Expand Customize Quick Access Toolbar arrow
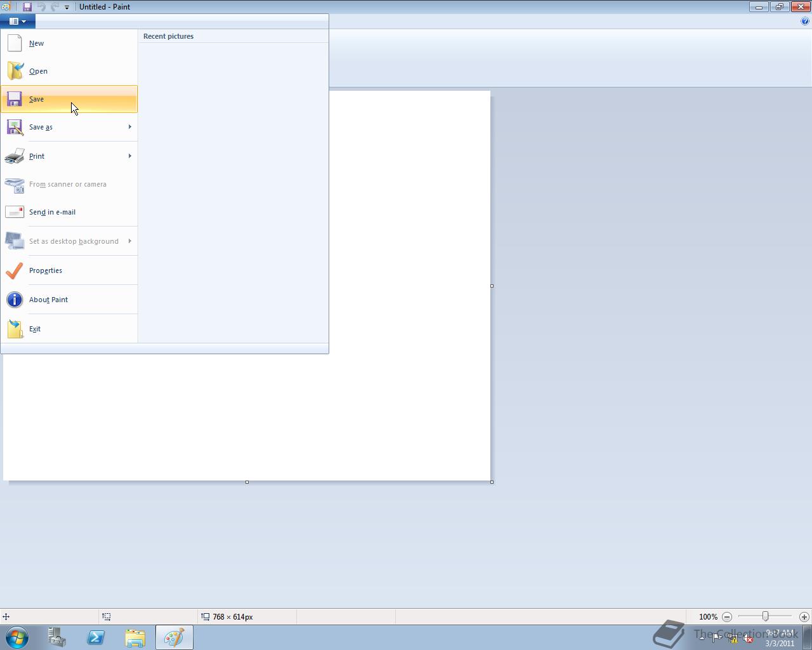This screenshot has width=812, height=650. tap(67, 7)
